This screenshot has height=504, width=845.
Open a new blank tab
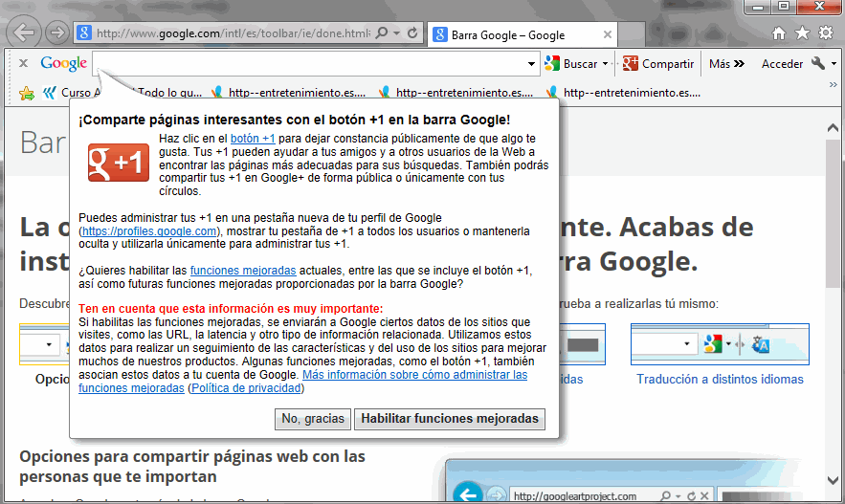coord(632,35)
